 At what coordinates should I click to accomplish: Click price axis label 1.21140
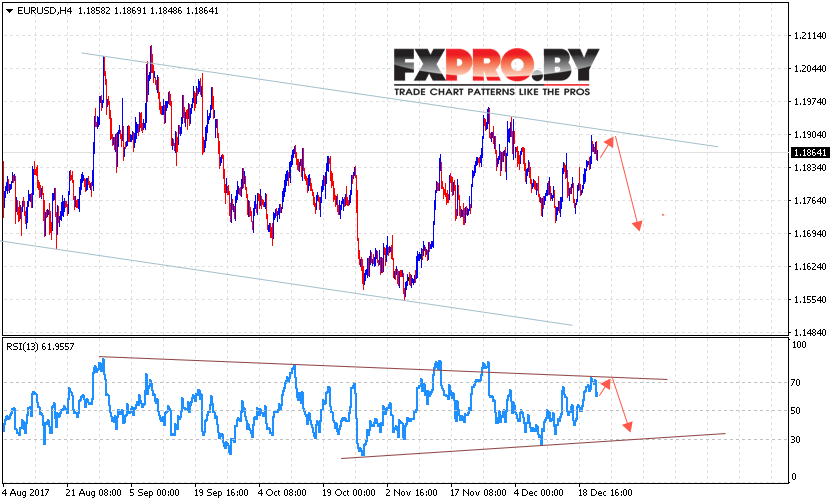[810, 36]
